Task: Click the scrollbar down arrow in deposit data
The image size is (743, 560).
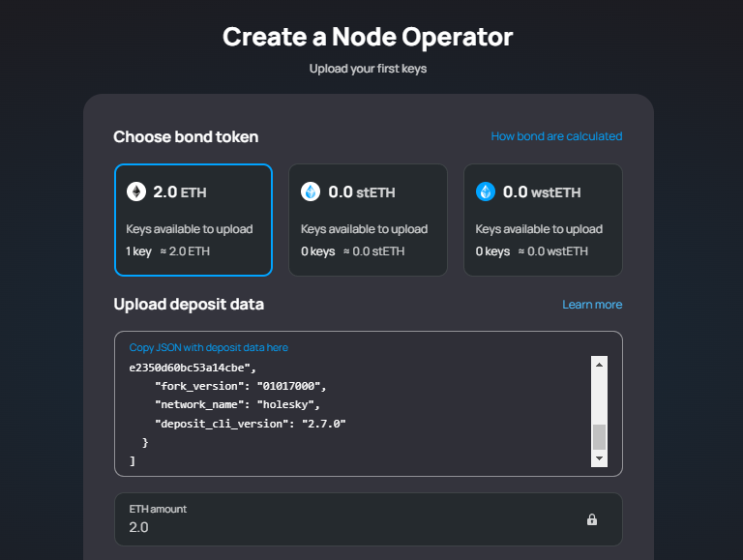Action: point(599,458)
